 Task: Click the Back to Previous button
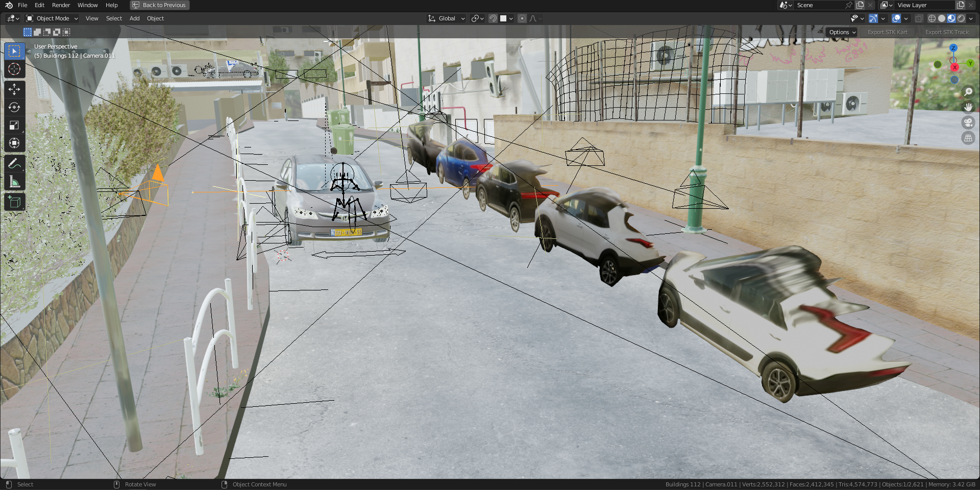coord(159,5)
